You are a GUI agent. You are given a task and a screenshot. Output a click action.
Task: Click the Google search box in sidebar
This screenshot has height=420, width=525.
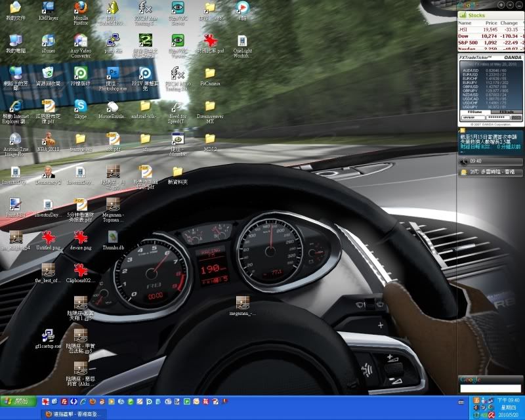[x=490, y=388]
